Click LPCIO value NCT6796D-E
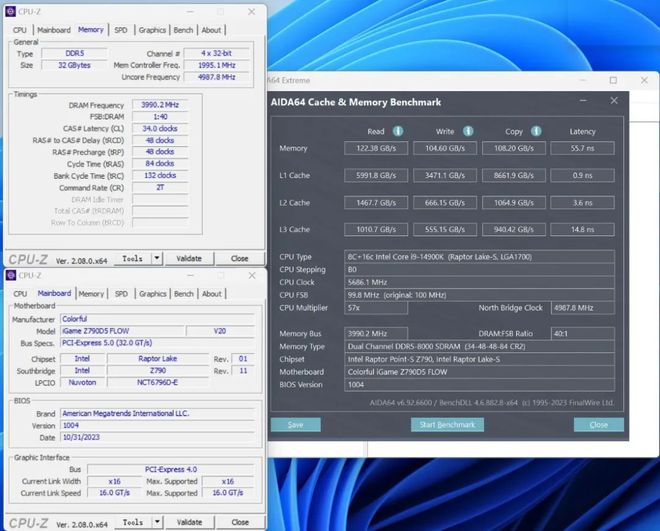660x531 pixels. click(x=158, y=382)
